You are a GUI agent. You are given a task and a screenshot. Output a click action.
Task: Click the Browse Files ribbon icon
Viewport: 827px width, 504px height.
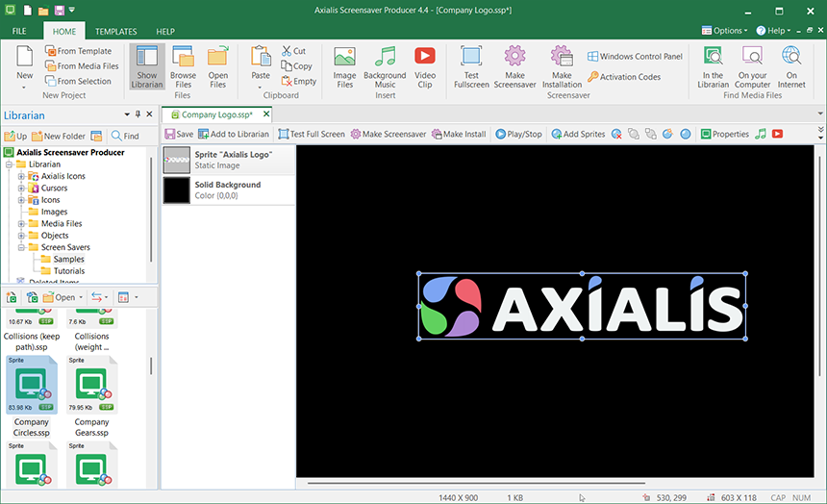click(x=183, y=64)
